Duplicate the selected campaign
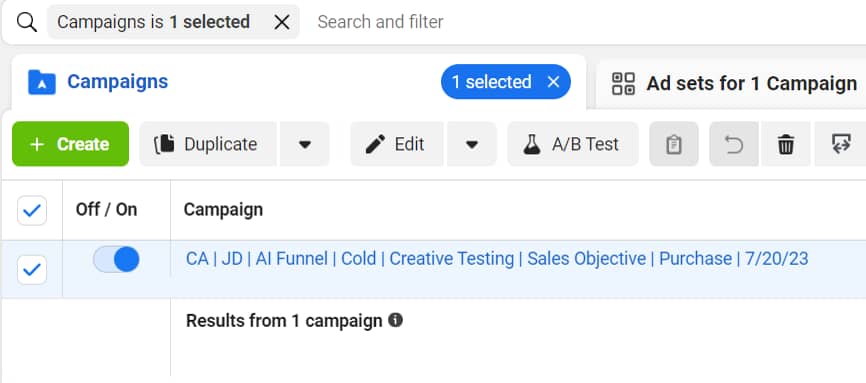The image size is (866, 383). (x=208, y=144)
